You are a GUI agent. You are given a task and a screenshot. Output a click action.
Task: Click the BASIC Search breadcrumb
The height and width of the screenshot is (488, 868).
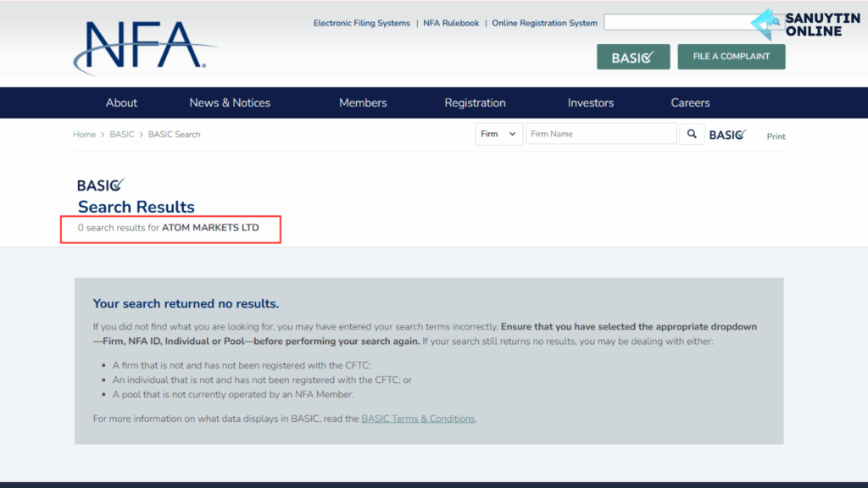pos(175,135)
